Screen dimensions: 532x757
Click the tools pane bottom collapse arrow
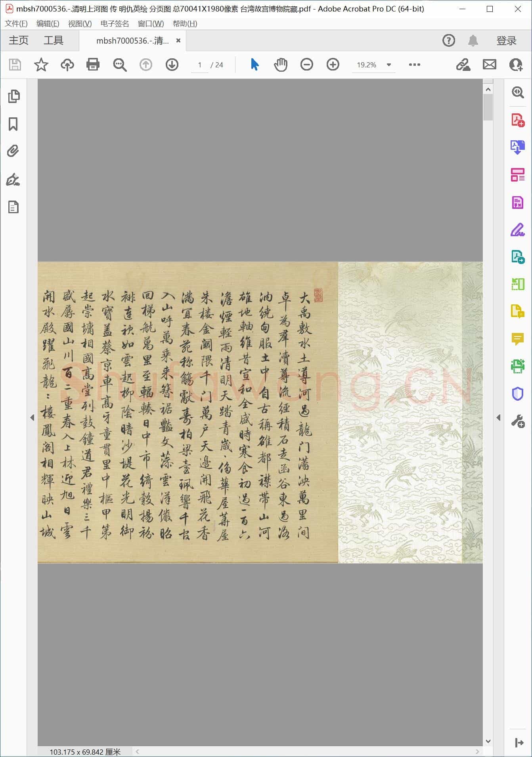(519, 742)
